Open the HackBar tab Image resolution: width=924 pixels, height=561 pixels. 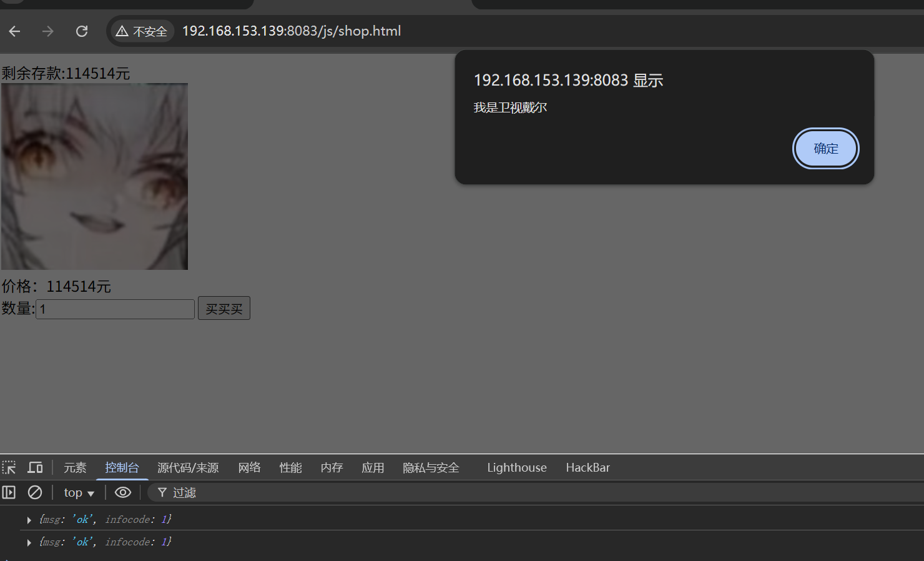pos(587,468)
